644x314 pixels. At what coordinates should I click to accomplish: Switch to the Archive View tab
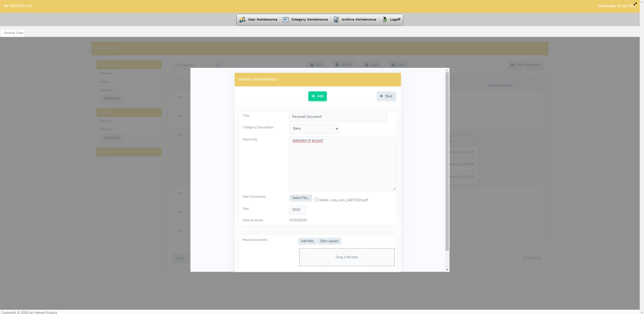point(13,33)
